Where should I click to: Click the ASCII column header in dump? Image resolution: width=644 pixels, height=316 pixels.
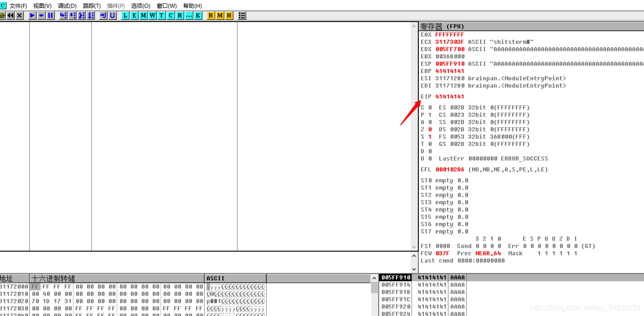[x=235, y=278]
